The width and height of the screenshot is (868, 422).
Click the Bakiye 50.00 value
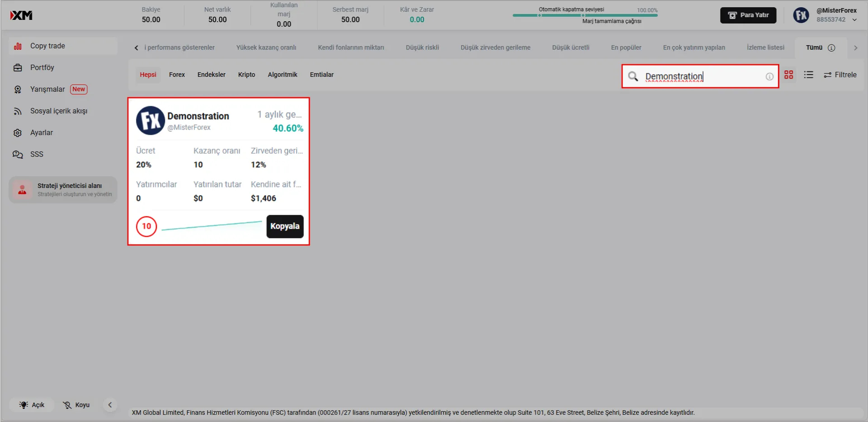tap(151, 20)
